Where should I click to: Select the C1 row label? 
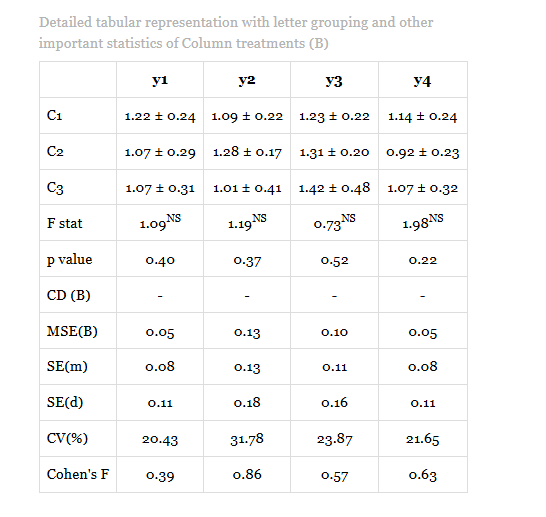point(54,115)
